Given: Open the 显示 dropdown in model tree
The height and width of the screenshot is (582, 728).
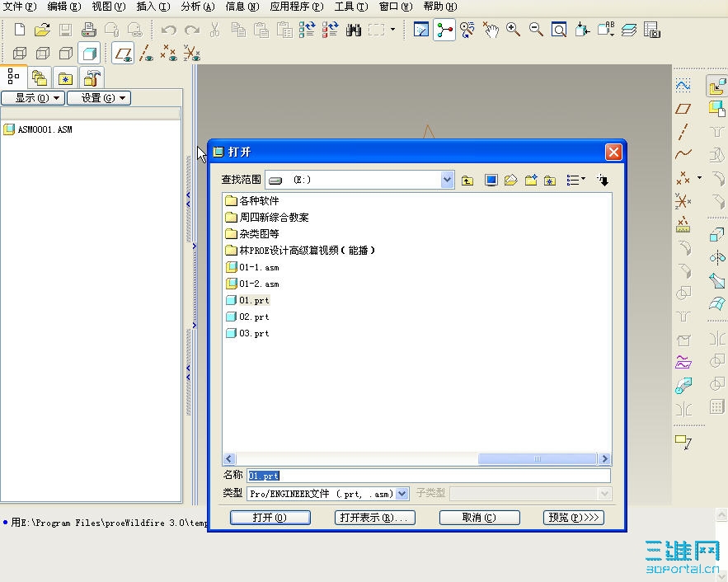Looking at the screenshot, I should 33,98.
